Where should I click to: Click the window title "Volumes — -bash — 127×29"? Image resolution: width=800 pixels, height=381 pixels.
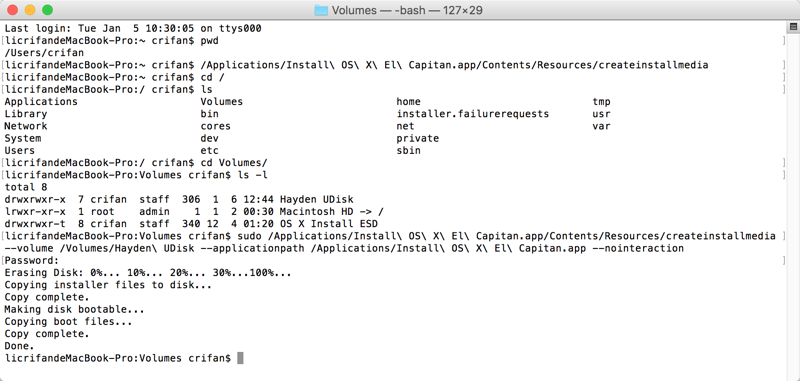pos(407,10)
